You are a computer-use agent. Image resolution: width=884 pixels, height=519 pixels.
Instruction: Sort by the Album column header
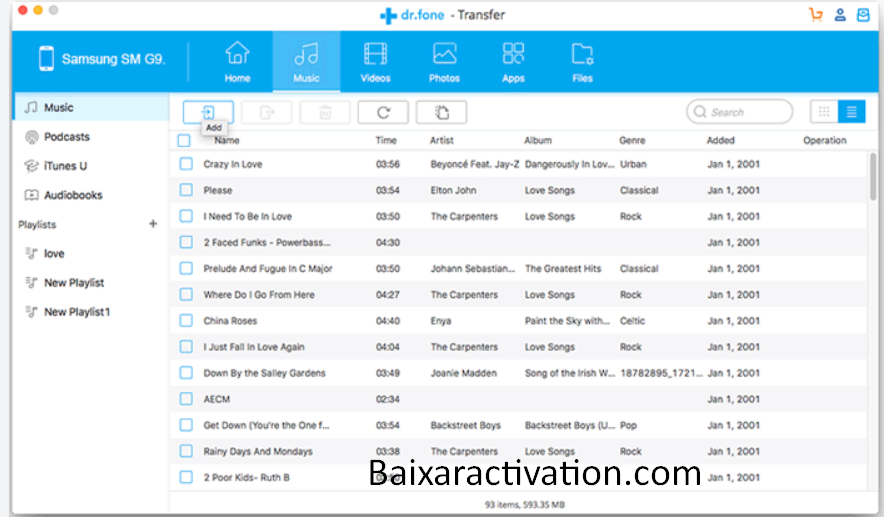[x=538, y=140]
